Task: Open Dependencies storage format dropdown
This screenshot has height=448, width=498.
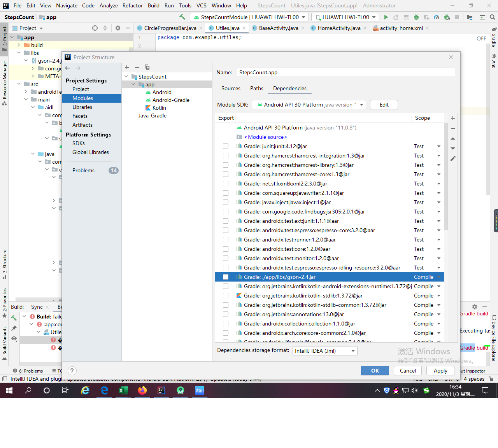Action: 325,351
